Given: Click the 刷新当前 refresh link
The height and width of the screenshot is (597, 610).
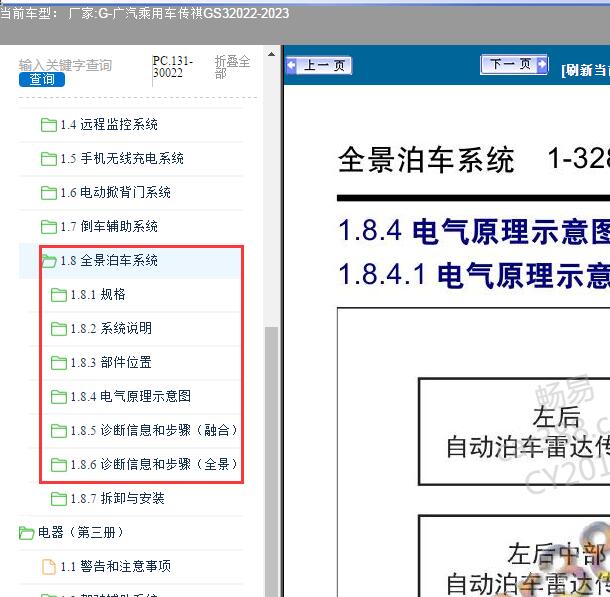Looking at the screenshot, I should tap(585, 70).
